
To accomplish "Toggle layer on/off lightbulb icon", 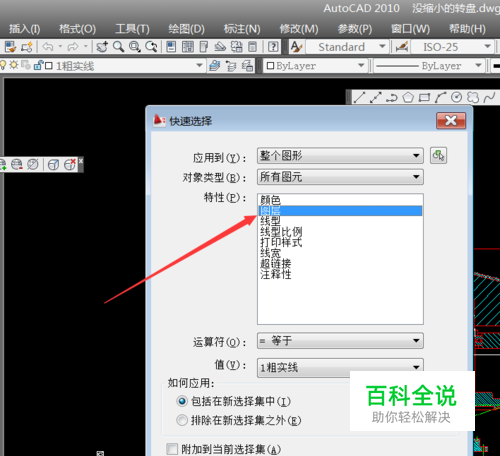I will click(x=3, y=65).
